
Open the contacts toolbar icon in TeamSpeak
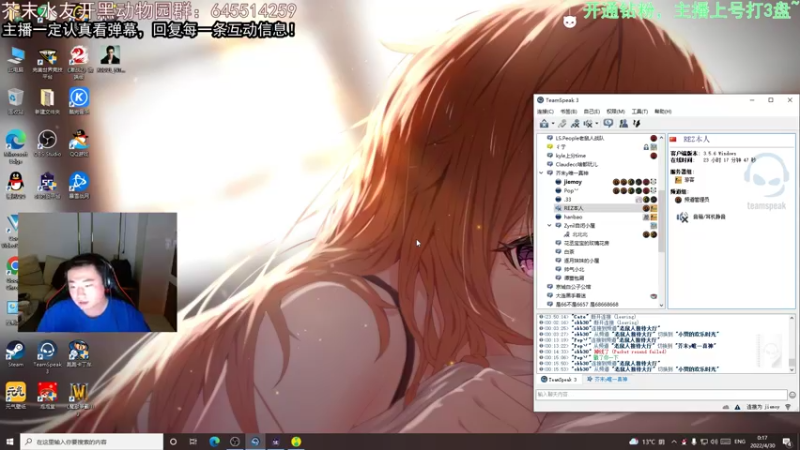click(623, 123)
